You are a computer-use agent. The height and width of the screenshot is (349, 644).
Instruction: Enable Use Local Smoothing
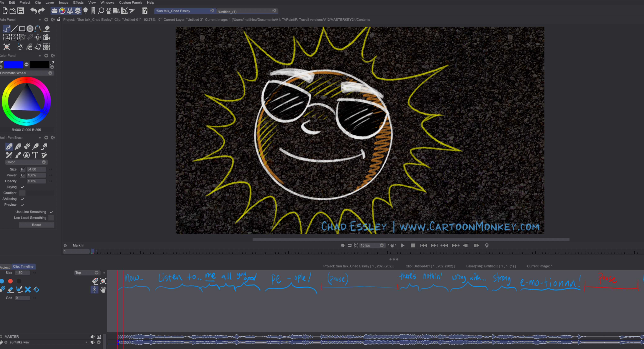pyautogui.click(x=51, y=218)
